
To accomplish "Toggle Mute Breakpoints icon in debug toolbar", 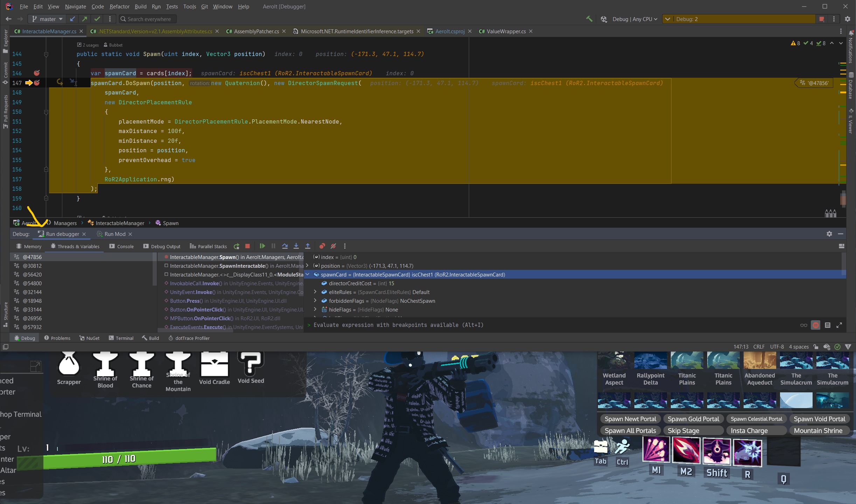I will (333, 246).
